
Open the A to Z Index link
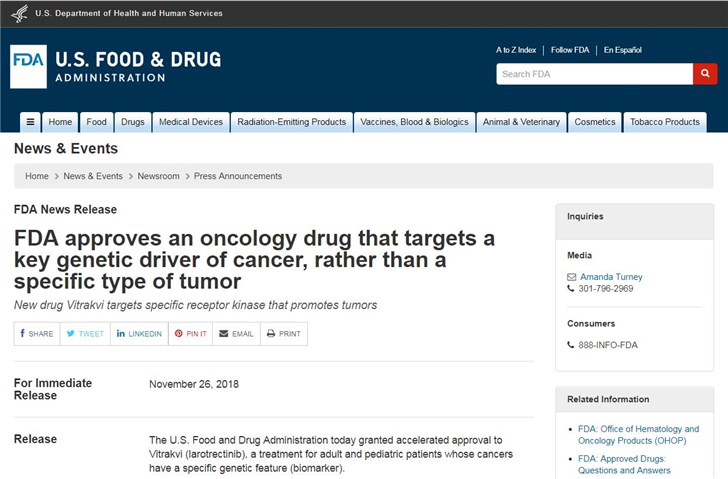tap(516, 50)
